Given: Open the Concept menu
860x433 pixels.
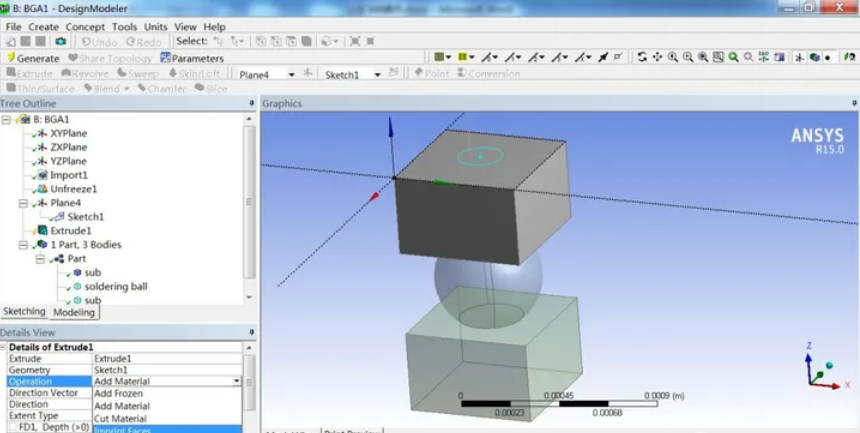Looking at the screenshot, I should [85, 27].
